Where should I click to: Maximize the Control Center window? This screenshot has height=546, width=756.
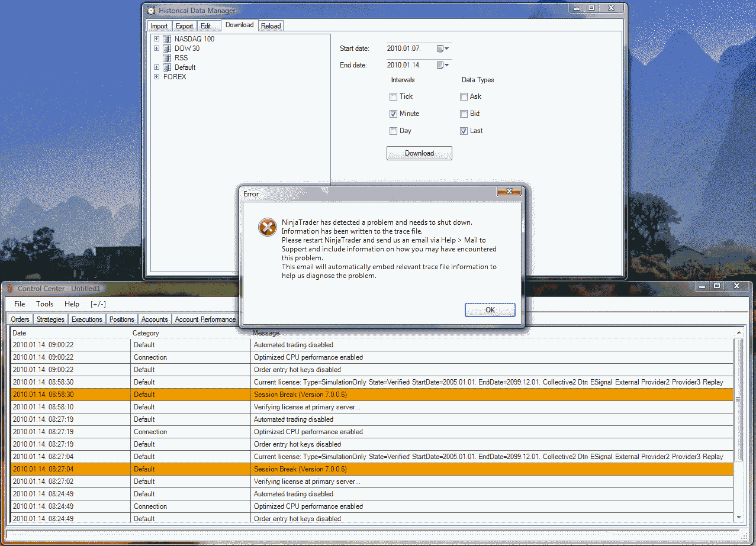coord(717,286)
